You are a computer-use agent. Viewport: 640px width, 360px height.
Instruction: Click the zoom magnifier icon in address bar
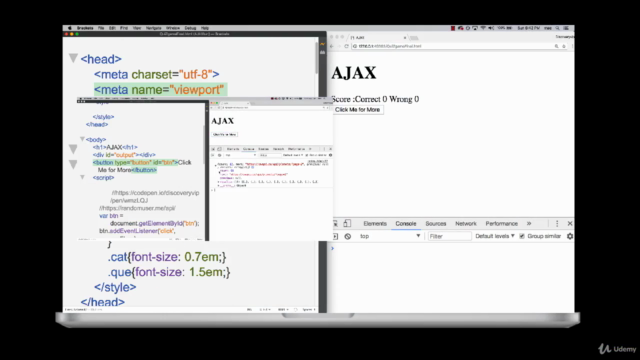tap(556, 46)
